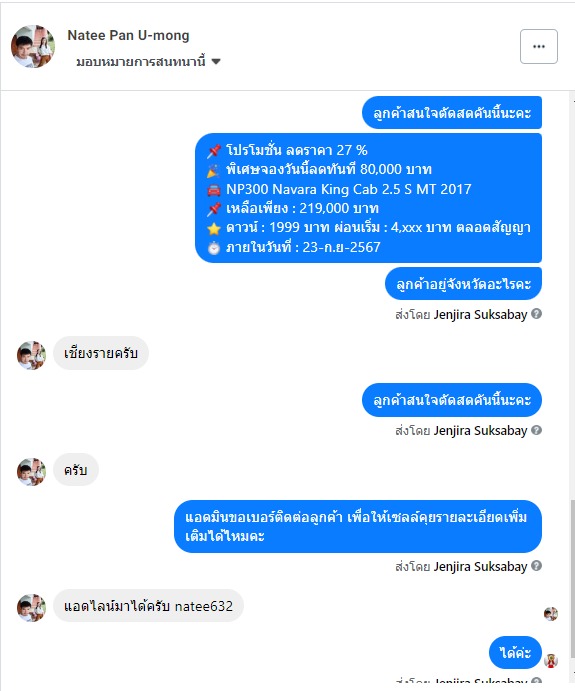Screen dimensions: 575x691
Task: Select the phone number request message bubble
Action: tap(358, 526)
